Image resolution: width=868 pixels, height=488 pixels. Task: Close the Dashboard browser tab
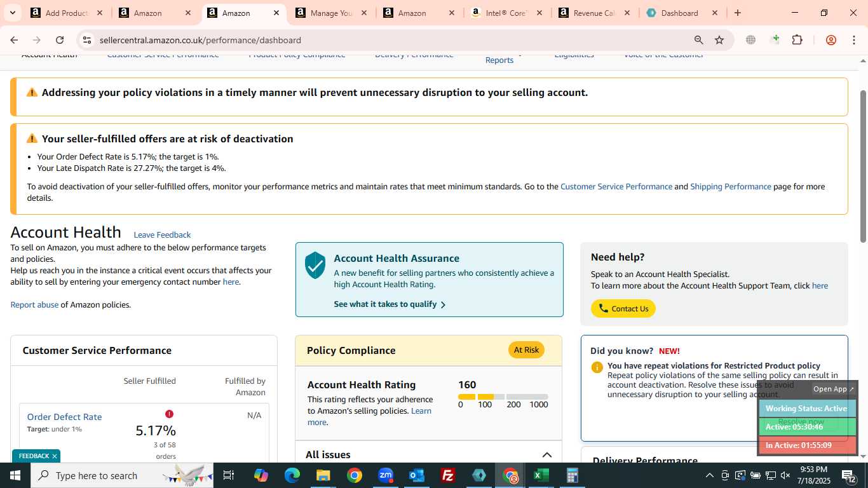[x=715, y=13]
